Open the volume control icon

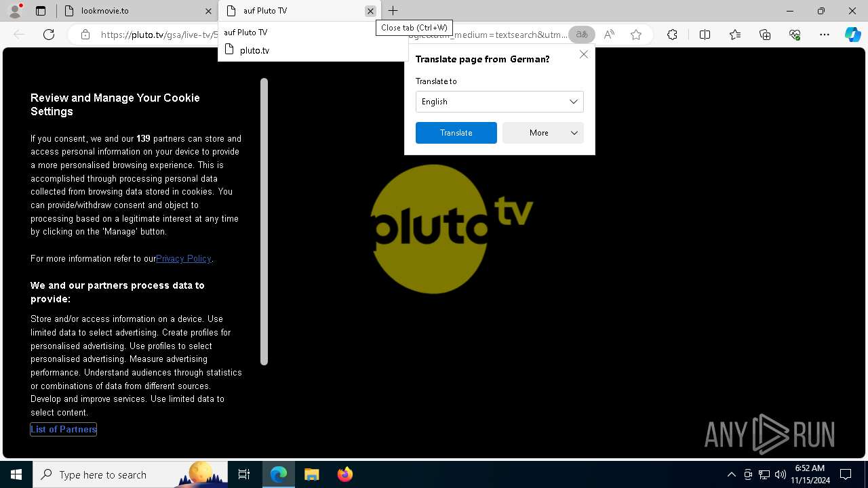(x=781, y=474)
